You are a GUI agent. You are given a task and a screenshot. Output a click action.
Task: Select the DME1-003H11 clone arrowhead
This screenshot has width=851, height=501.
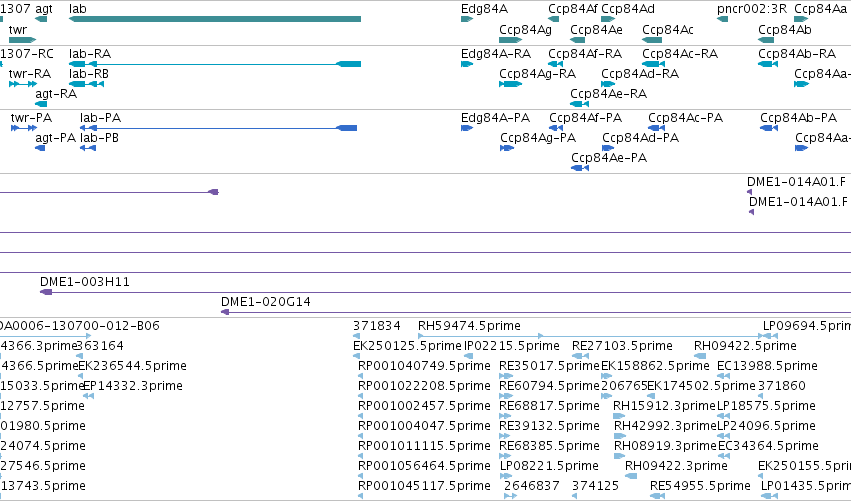tap(46, 292)
